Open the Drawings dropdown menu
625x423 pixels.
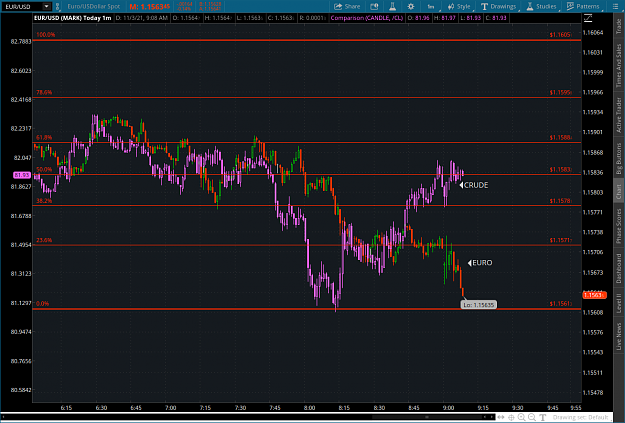tap(499, 6)
